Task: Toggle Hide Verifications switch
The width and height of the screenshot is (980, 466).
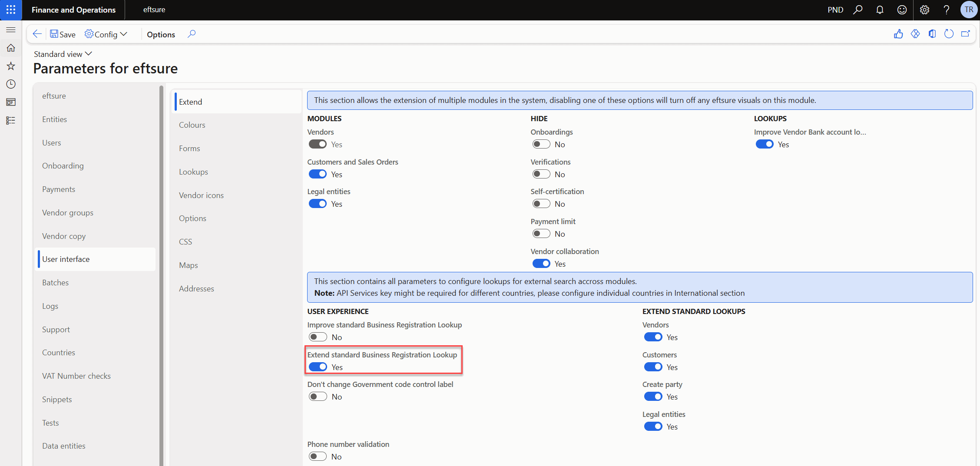Action: (541, 174)
